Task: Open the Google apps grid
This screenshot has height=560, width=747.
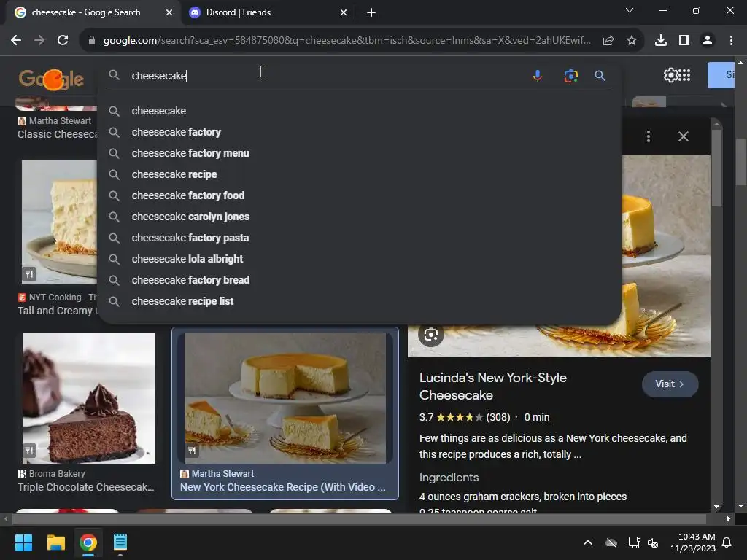Action: pos(684,75)
